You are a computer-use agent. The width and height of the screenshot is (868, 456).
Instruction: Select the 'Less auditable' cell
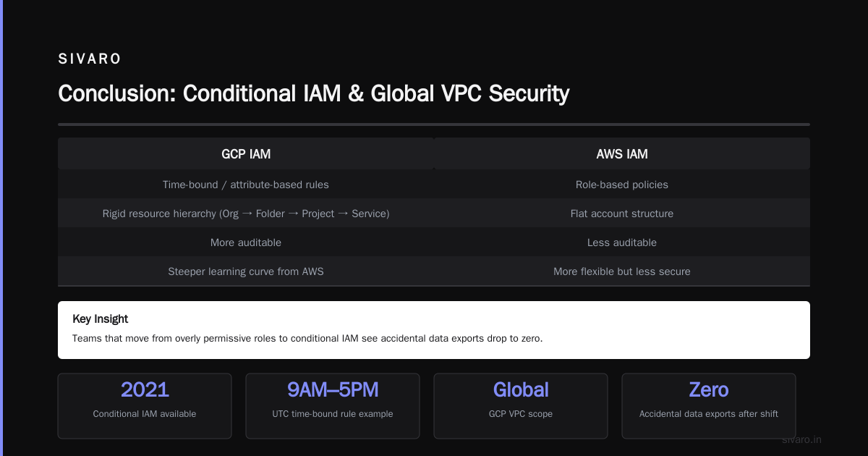tap(622, 242)
